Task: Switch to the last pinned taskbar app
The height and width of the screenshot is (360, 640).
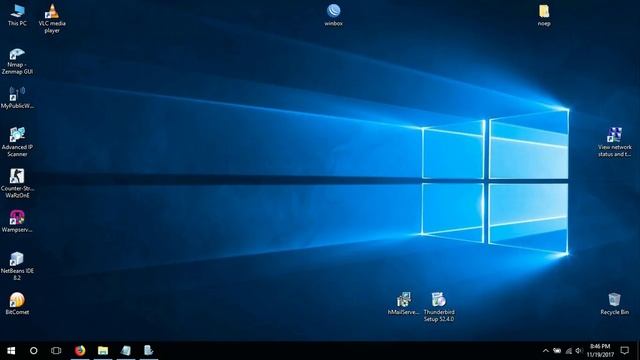Action: [149, 351]
